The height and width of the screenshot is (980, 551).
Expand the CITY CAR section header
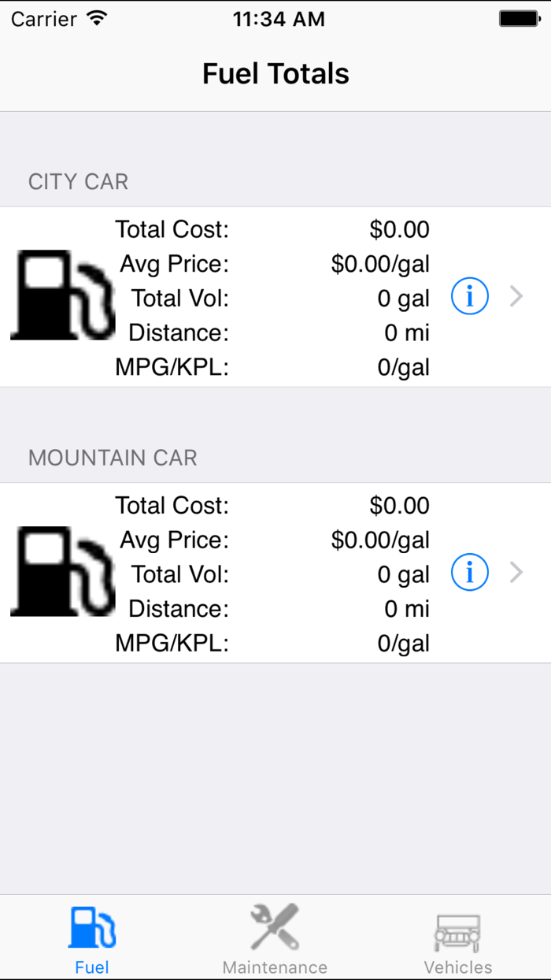coord(78,181)
